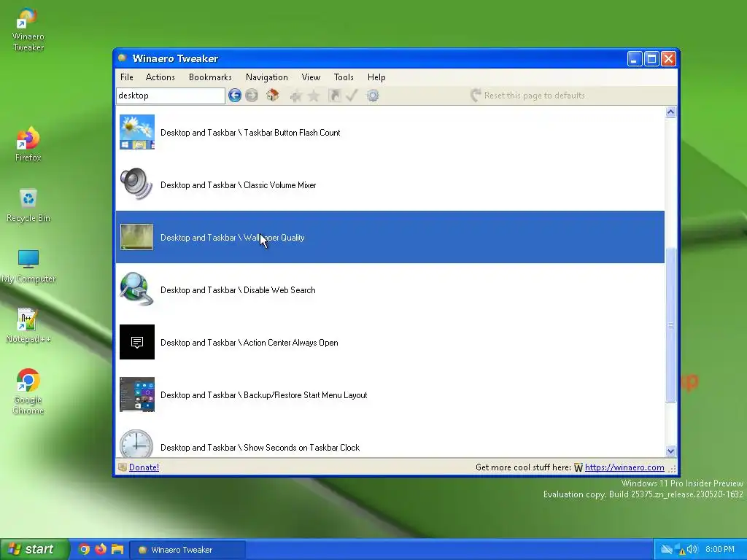Click the 8:00 PM taskbar clock
The width and height of the screenshot is (747, 560).
(x=720, y=550)
